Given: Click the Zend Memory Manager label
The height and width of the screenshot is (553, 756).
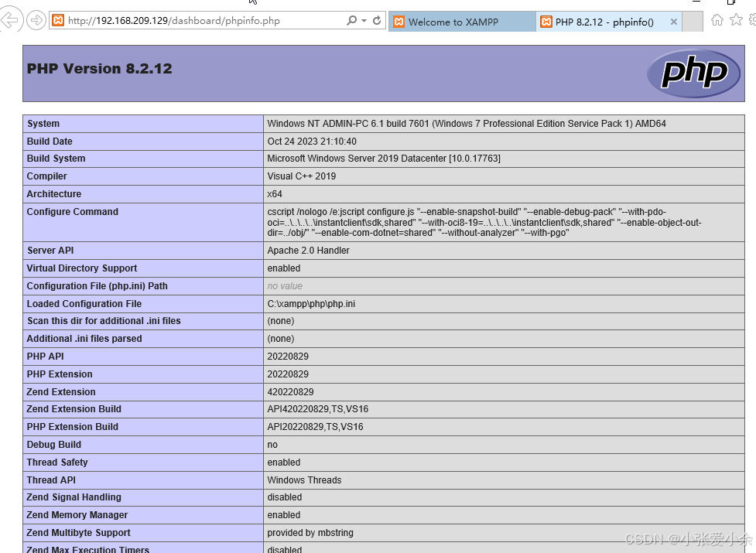Looking at the screenshot, I should tap(77, 514).
